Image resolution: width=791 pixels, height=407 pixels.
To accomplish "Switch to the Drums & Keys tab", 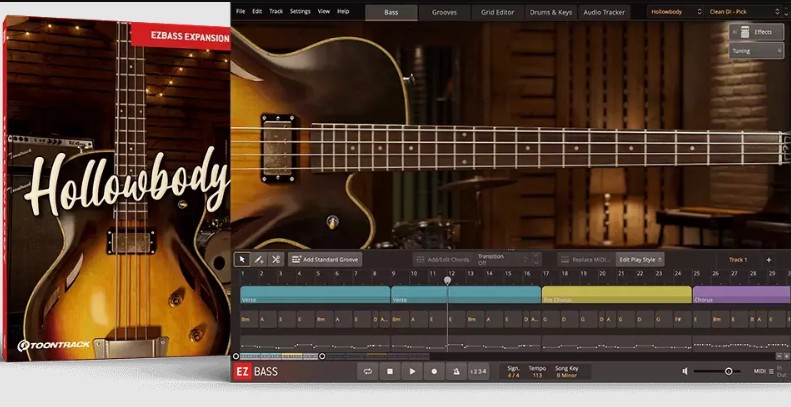I will point(551,13).
